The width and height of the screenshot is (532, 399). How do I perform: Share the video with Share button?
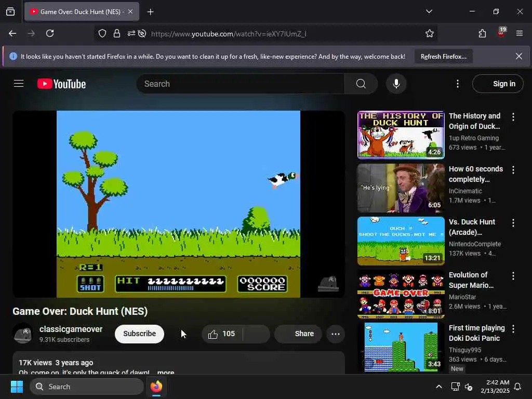[x=298, y=334]
